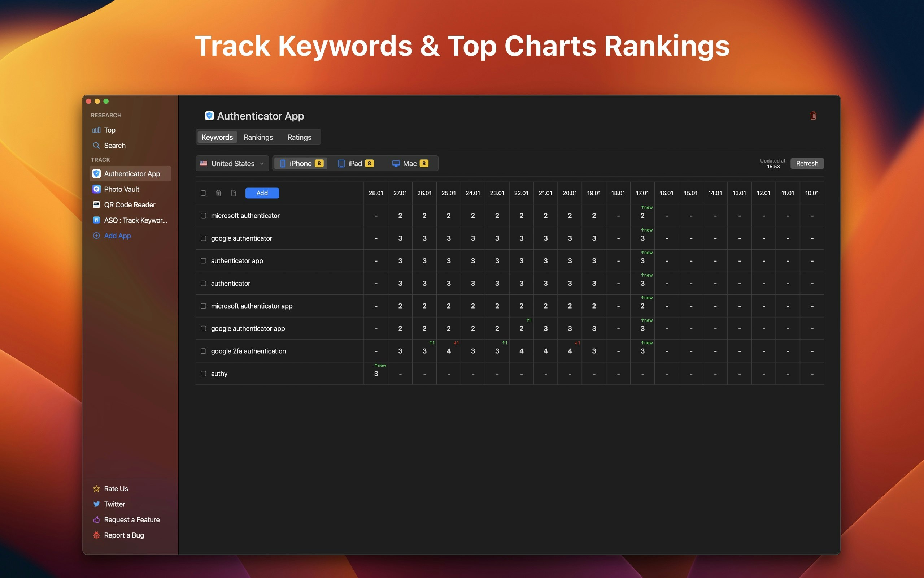Click the Report a Bug icon
The width and height of the screenshot is (924, 578).
(97, 535)
